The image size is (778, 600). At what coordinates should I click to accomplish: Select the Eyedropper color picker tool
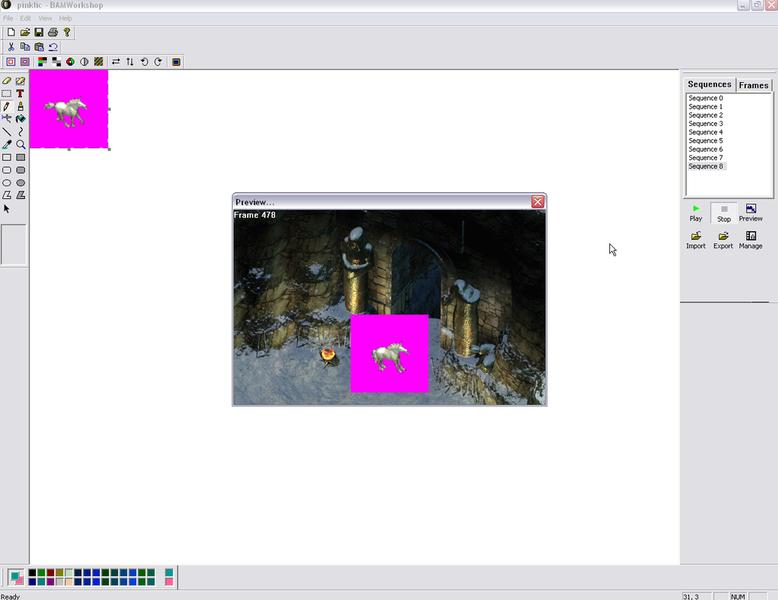click(x=6, y=144)
